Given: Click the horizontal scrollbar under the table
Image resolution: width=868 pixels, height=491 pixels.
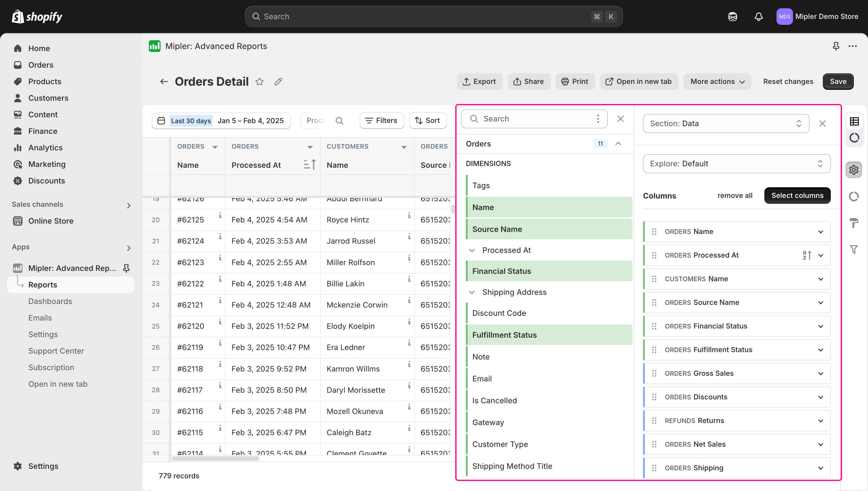Looking at the screenshot, I should tap(216, 459).
